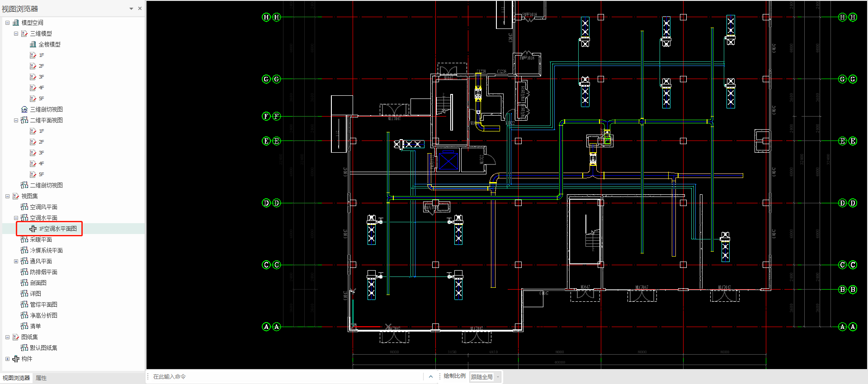Open the 剖面图 icon
Image resolution: width=868 pixels, height=384 pixels.
(x=24, y=283)
